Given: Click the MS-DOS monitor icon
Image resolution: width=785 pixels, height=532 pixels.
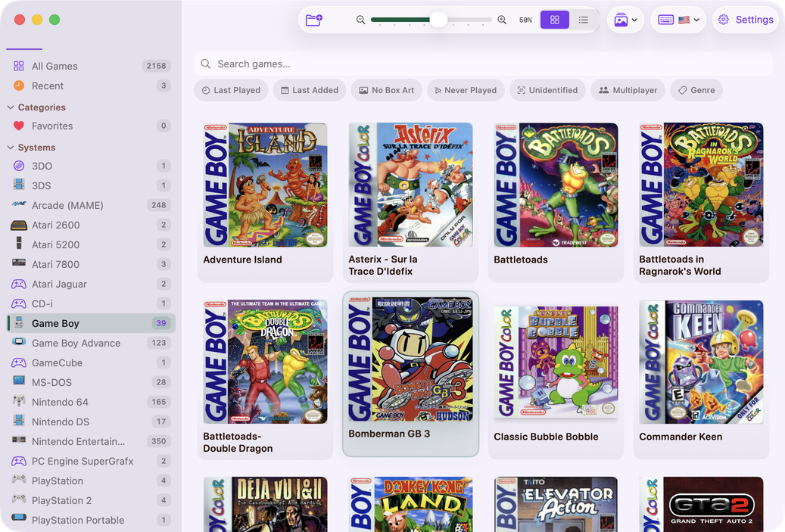Looking at the screenshot, I should (18, 381).
